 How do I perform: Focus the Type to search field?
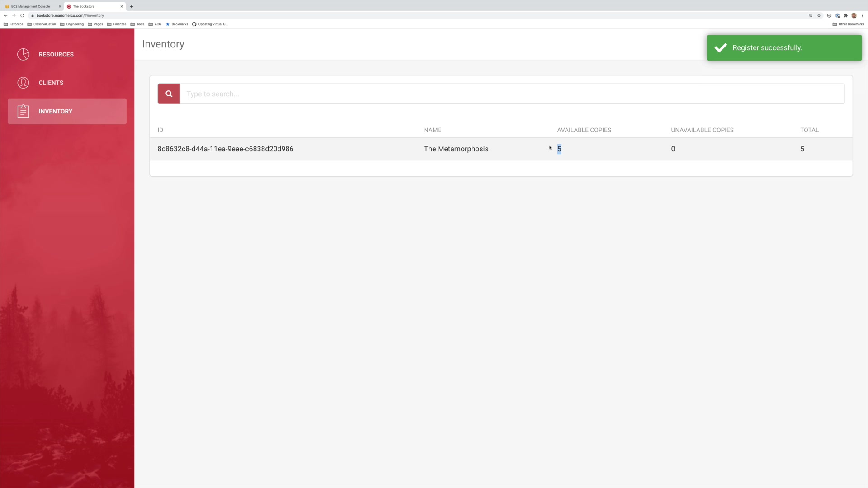511,94
